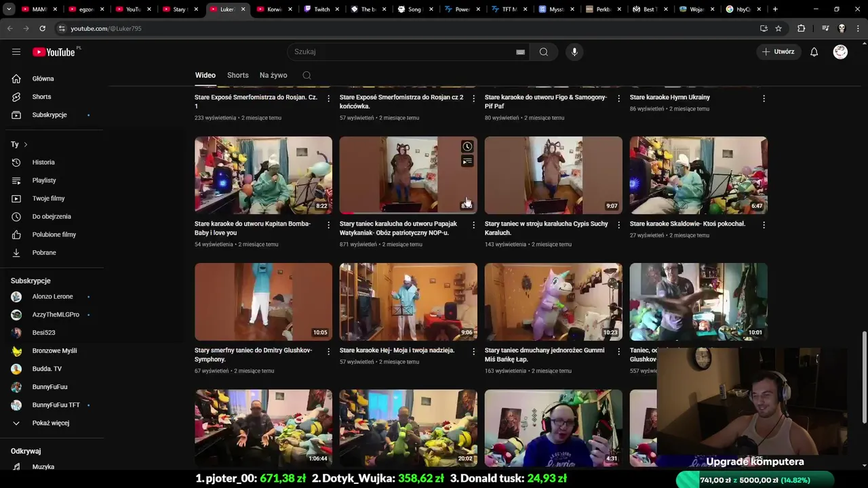Viewport: 868px width, 488px height.
Task: Open the on-screen keyboard icon in search box
Action: (520, 52)
